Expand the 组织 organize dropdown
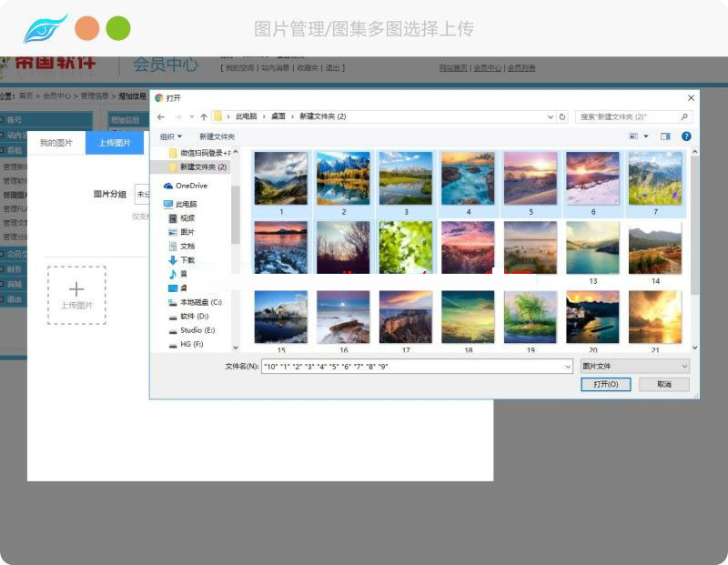The height and width of the screenshot is (565, 728). click(x=171, y=136)
